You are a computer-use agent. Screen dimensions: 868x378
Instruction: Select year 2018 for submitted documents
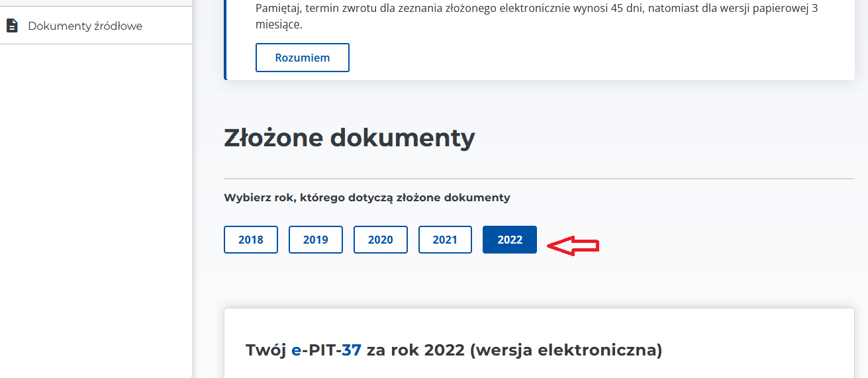(x=251, y=240)
